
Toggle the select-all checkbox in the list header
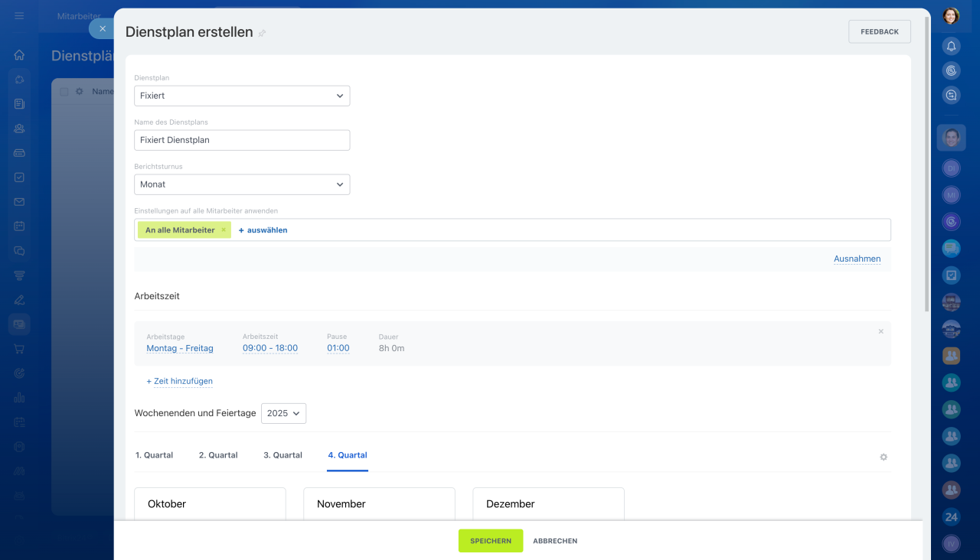click(x=64, y=92)
